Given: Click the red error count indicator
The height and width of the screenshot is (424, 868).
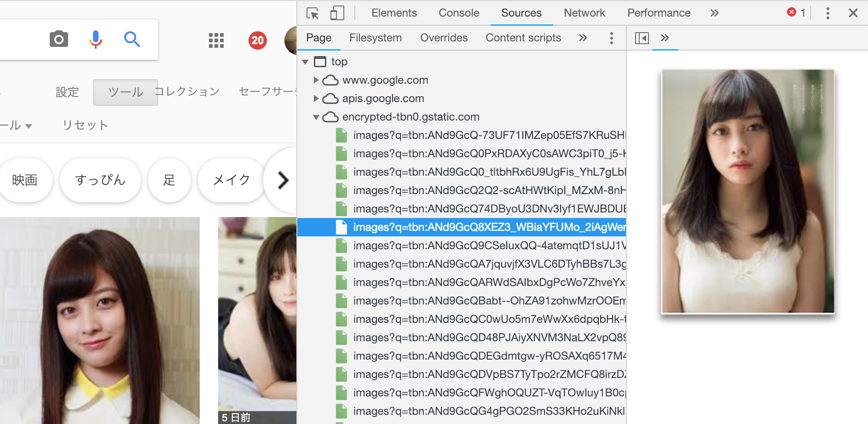Looking at the screenshot, I should pos(796,13).
